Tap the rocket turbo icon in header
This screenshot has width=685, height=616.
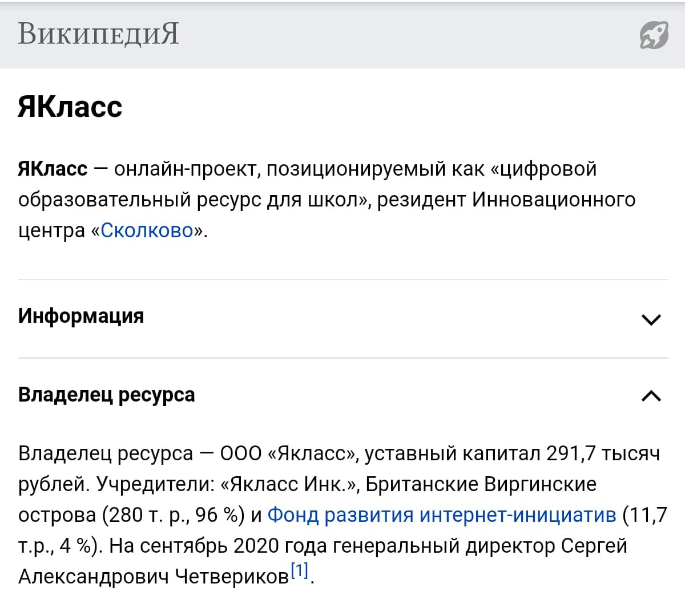654,35
